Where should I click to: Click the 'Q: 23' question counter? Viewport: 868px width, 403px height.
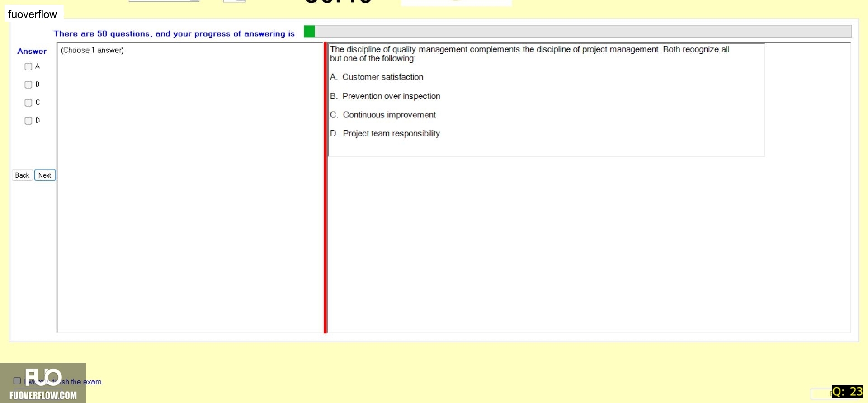847,392
